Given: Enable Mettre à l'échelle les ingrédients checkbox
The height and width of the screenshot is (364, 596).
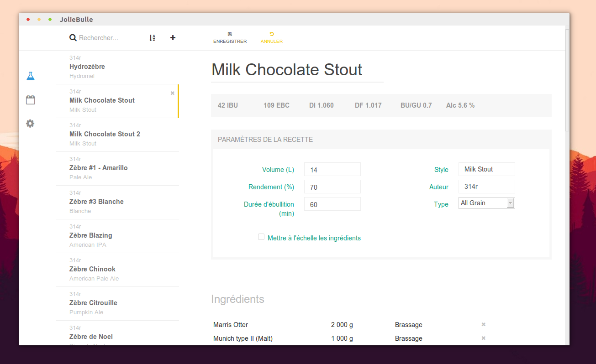Looking at the screenshot, I should point(261,237).
